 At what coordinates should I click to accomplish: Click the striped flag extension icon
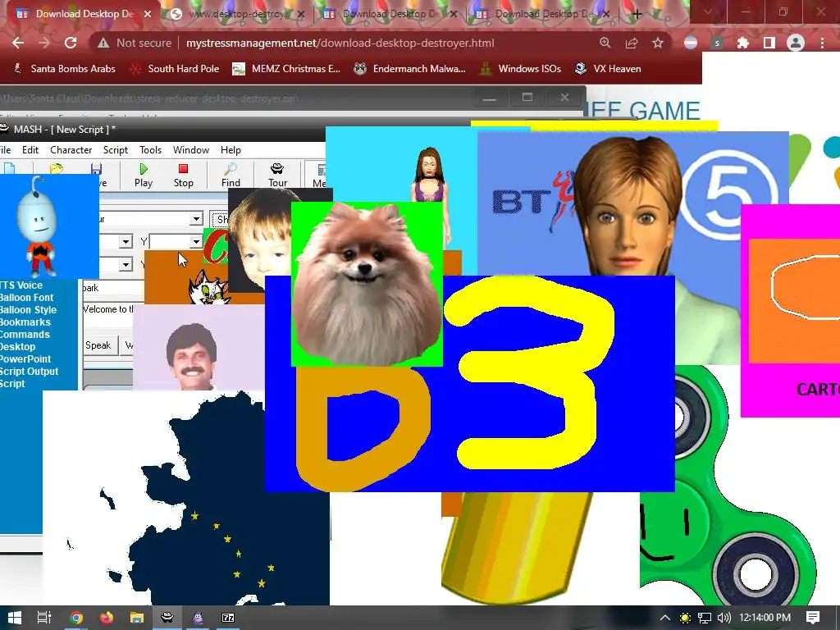click(x=691, y=43)
